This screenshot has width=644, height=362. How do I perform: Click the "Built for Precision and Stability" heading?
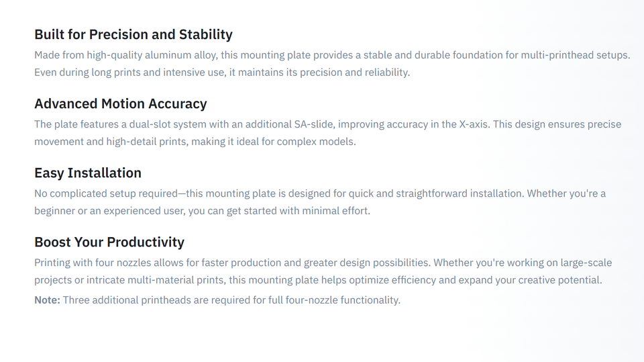133,34
